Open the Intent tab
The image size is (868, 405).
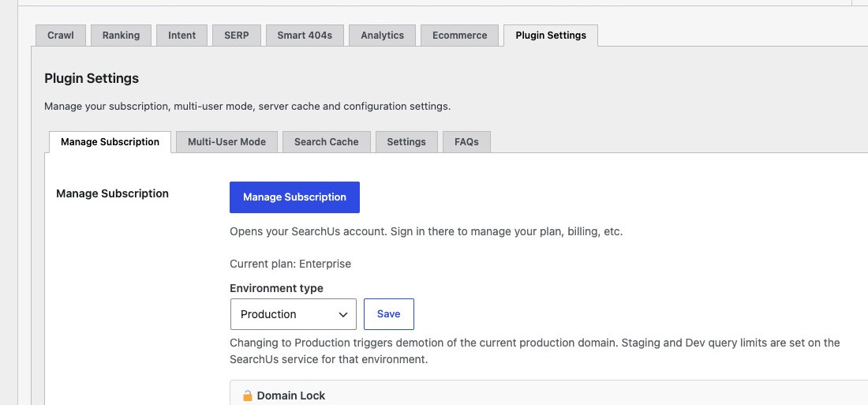click(x=181, y=35)
